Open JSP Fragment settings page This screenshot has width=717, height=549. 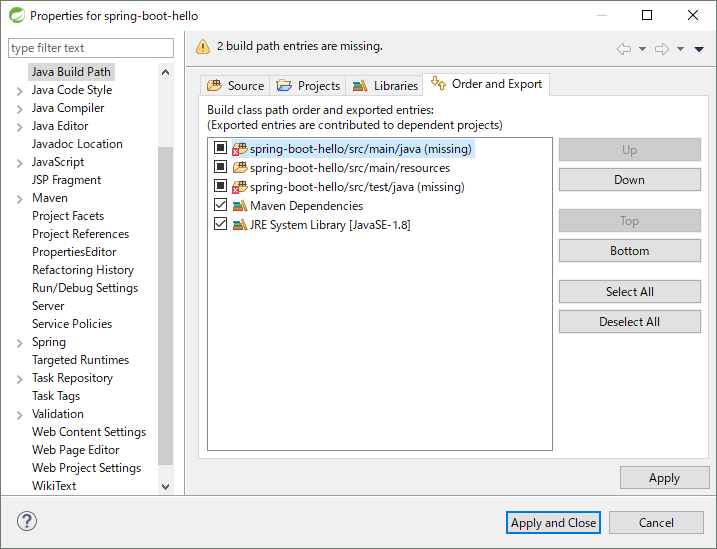(x=66, y=180)
